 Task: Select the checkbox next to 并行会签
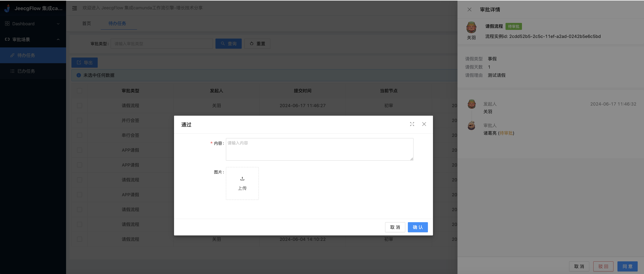point(80,121)
